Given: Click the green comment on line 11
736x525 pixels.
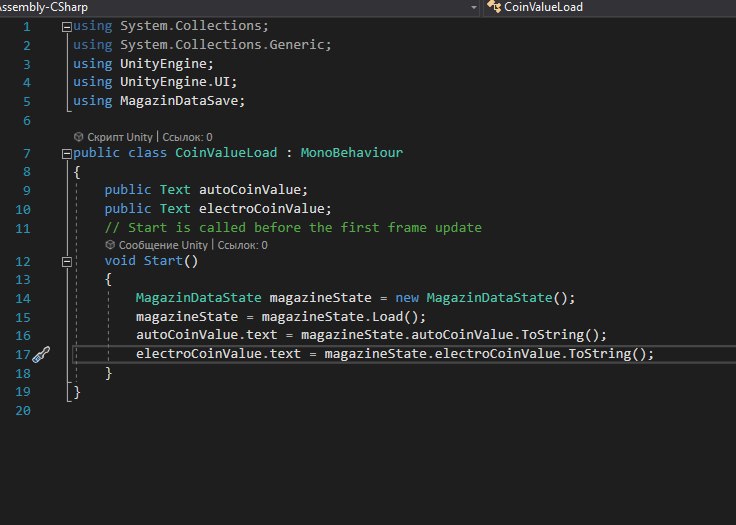Looking at the screenshot, I should 293,228.
